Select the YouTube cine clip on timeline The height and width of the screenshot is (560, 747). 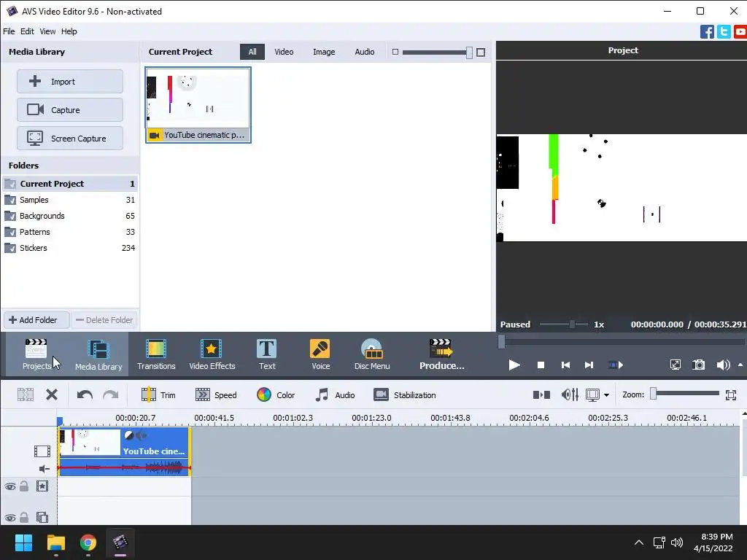[124, 451]
